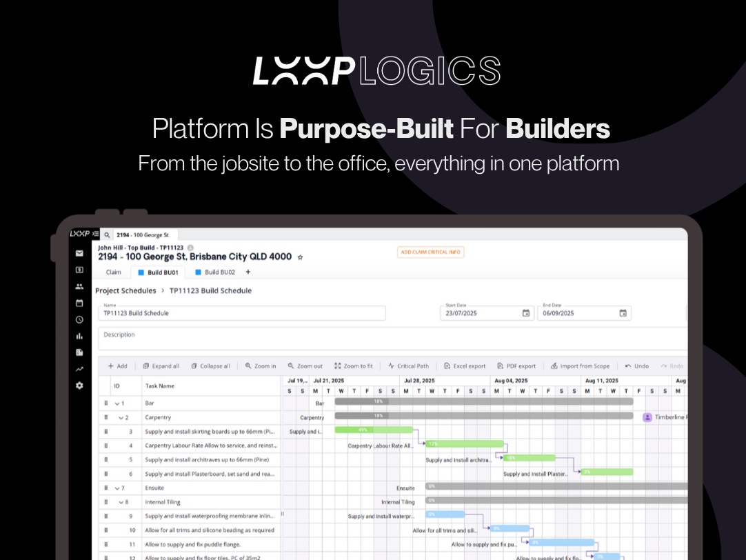The height and width of the screenshot is (560, 746).
Task: Click the End Date field 06/09/2025
Action: [x=584, y=313]
